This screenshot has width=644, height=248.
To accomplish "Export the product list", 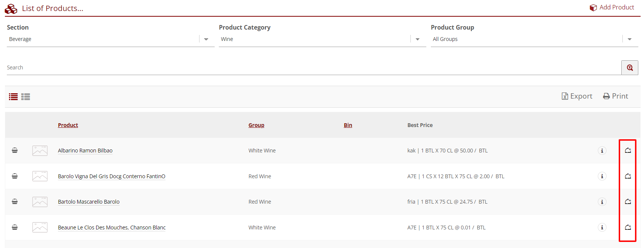I will pos(577,96).
